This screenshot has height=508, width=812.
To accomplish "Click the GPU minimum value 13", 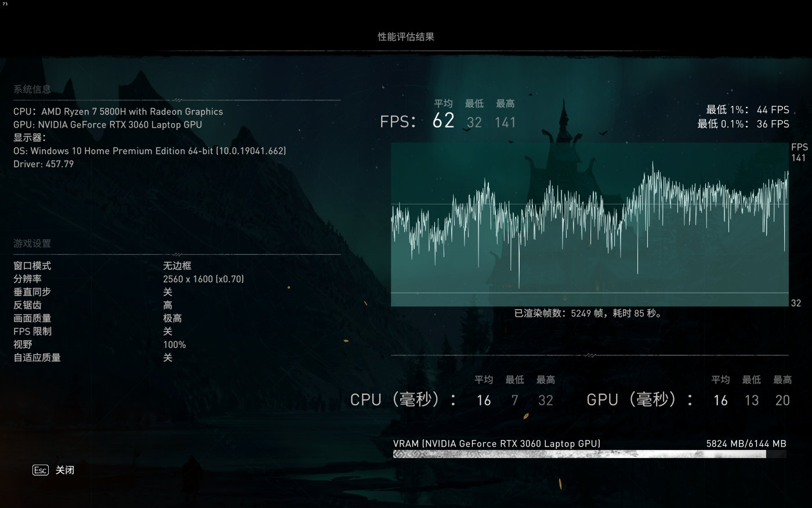I will tap(752, 401).
